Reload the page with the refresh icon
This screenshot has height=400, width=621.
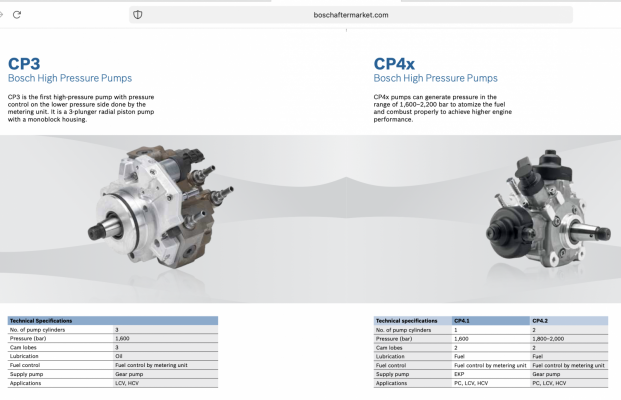(x=17, y=15)
